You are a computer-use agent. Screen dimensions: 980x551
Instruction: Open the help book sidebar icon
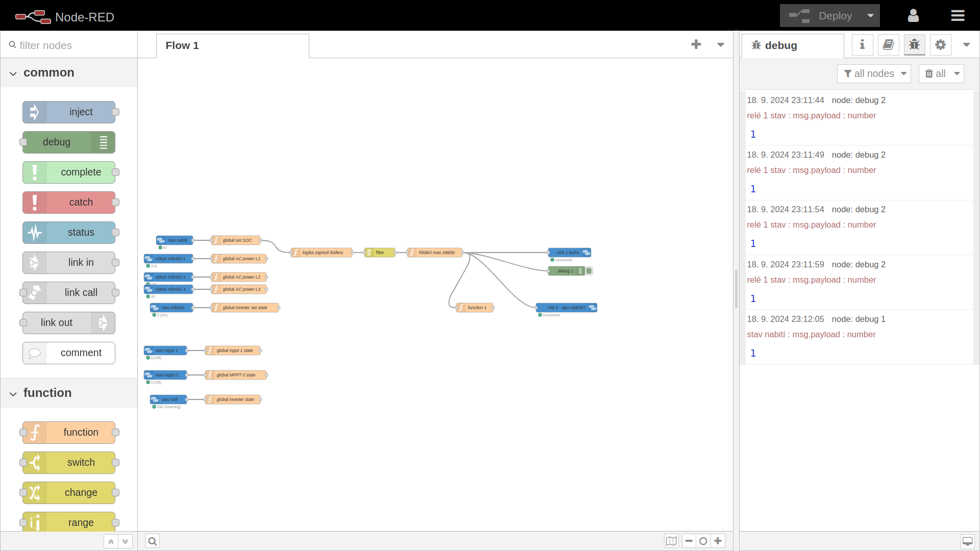pos(888,45)
